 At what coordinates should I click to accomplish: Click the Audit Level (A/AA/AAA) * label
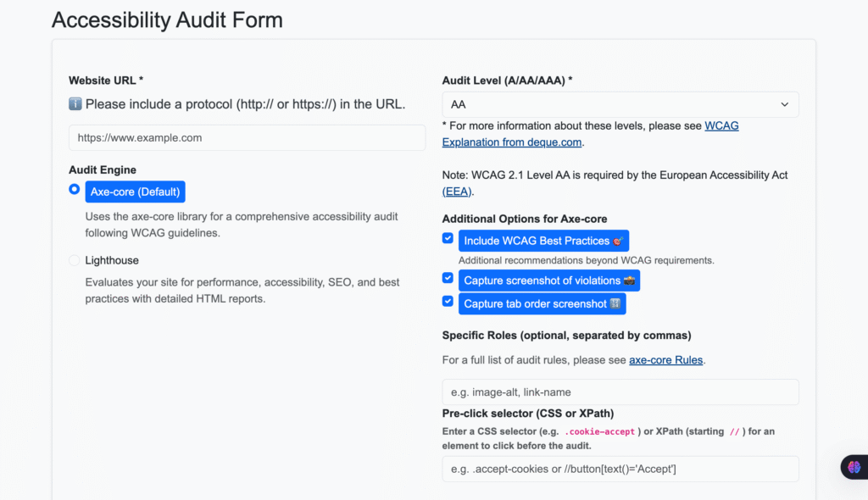(507, 81)
